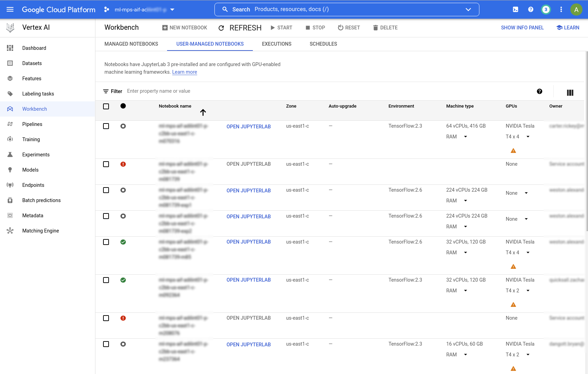Check the first notebook row checkbox
This screenshot has width=588, height=374.
point(106,126)
